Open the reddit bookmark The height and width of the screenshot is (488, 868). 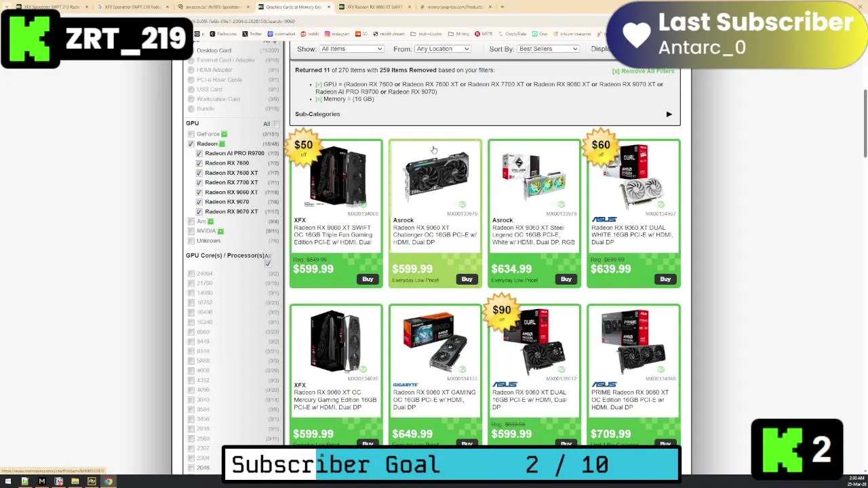[x=310, y=34]
